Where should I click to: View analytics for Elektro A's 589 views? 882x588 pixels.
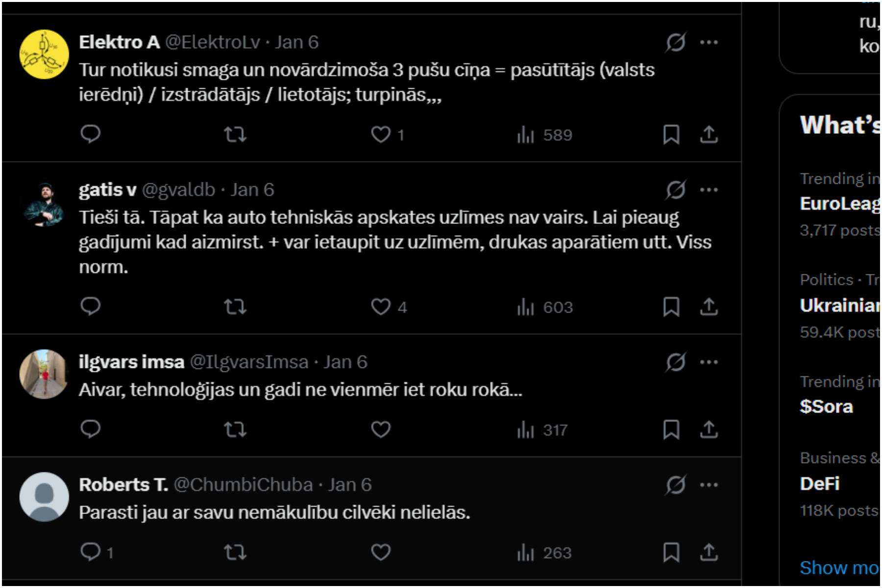coord(544,135)
